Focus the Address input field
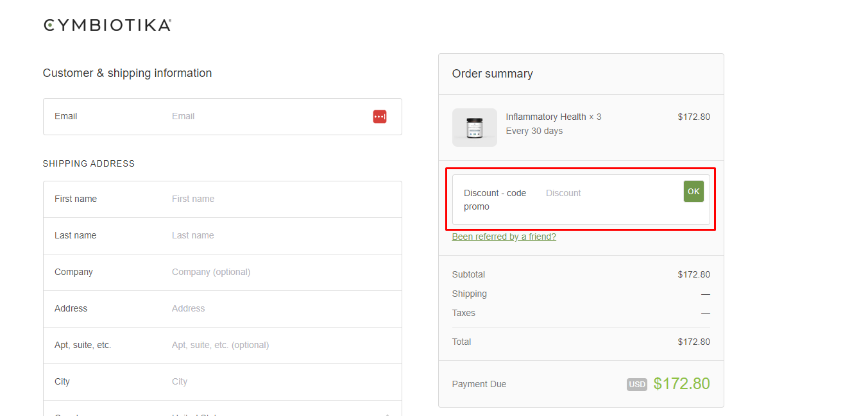 pyautogui.click(x=223, y=309)
